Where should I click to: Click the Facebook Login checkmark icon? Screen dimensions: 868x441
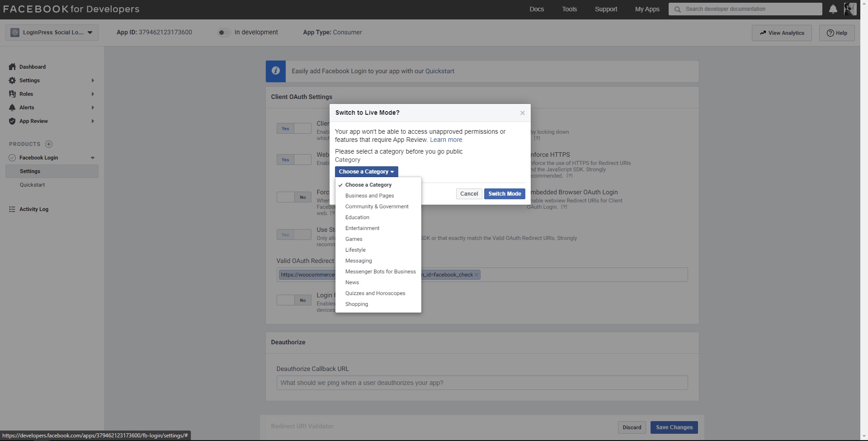point(12,158)
